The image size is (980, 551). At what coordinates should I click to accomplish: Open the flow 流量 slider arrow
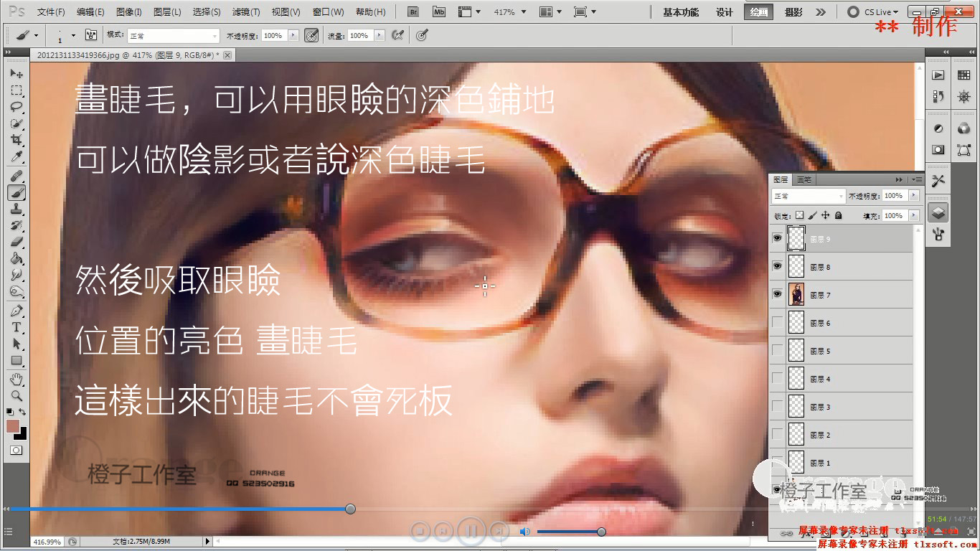tap(380, 35)
